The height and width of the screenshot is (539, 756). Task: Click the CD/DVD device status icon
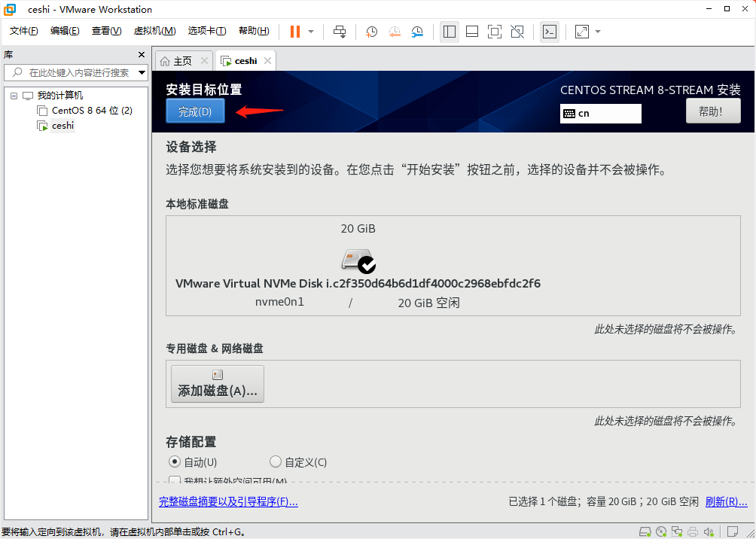point(661,531)
